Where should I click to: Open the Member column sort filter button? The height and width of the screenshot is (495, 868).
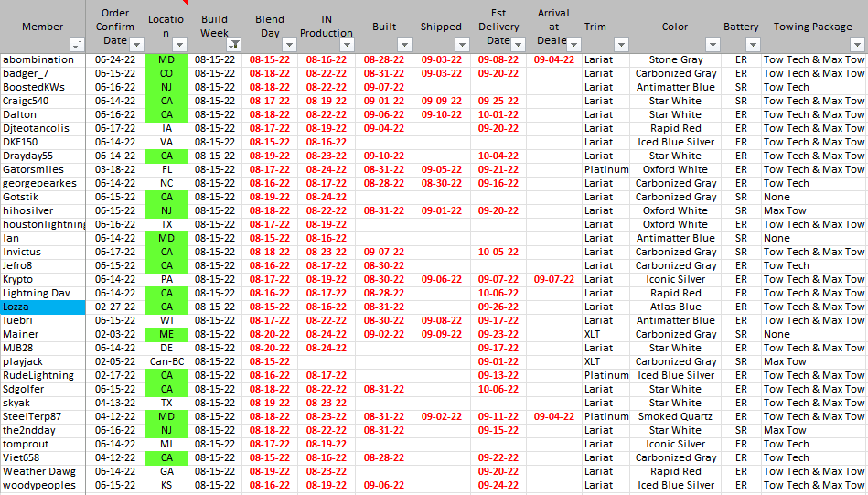76,44
